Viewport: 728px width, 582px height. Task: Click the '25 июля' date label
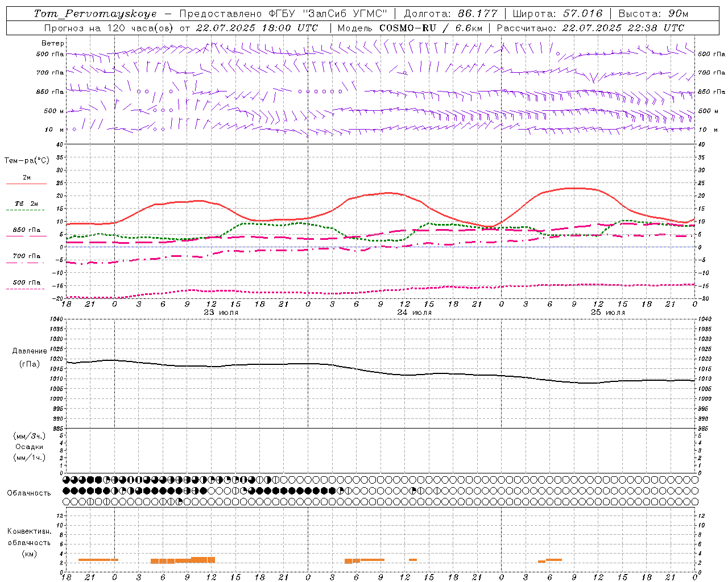[x=607, y=313]
